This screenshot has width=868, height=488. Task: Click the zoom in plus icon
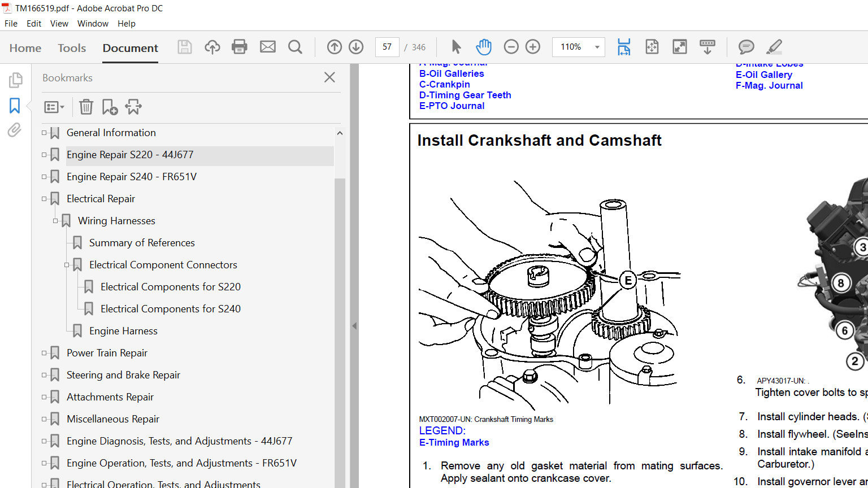click(x=533, y=47)
